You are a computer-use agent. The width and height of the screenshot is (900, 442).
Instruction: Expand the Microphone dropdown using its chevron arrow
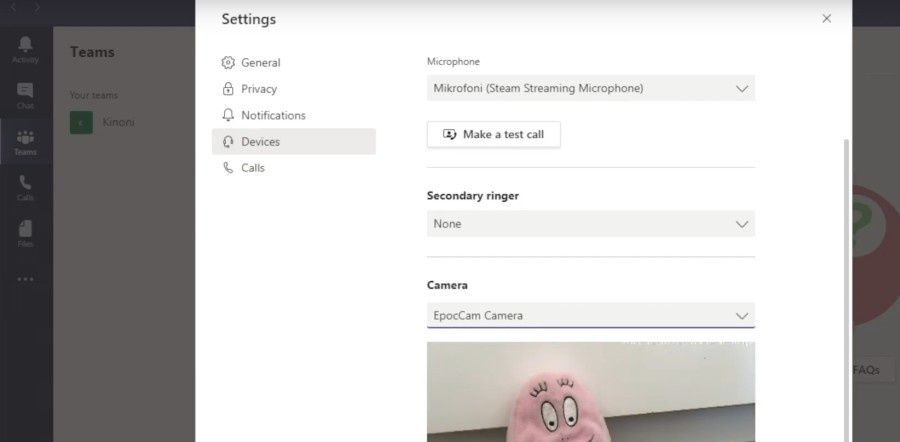742,89
